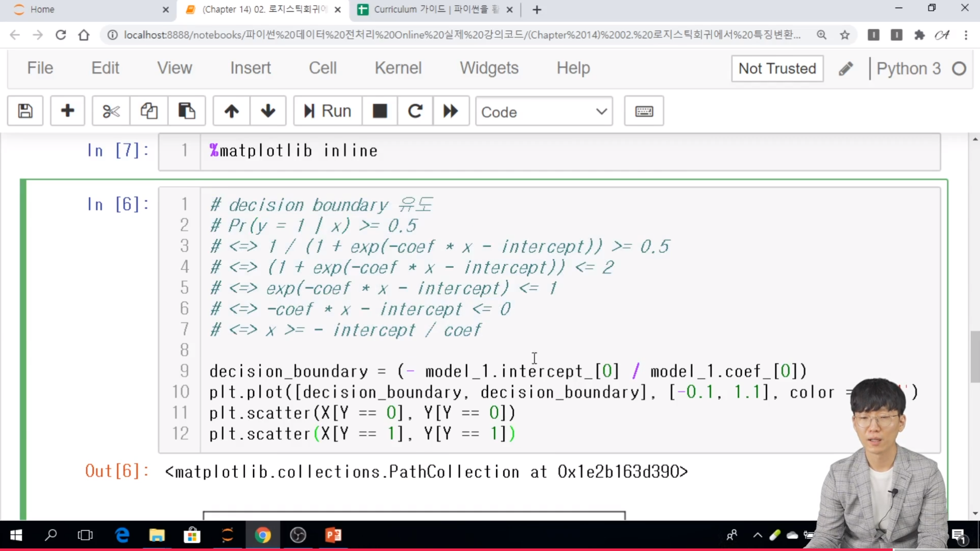The height and width of the screenshot is (551, 980).
Task: Cut selected cells with the scissors icon
Action: click(111, 111)
